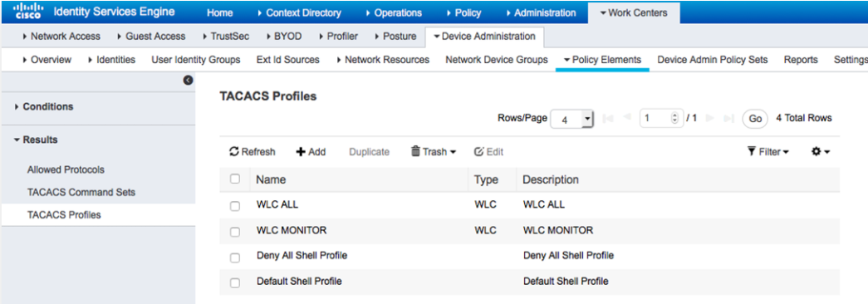Image resolution: width=868 pixels, height=304 pixels.
Task: Sort by the Name column header
Action: point(272,179)
